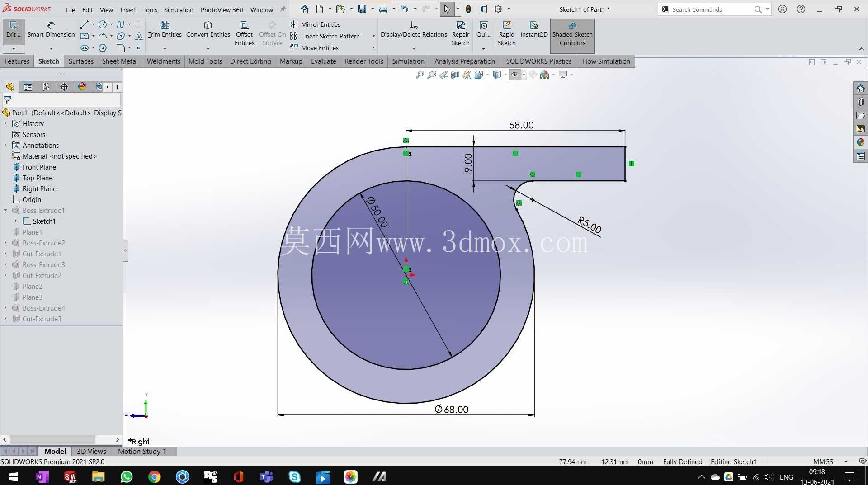
Task: Click the Trim Entities tool
Action: 165,29
